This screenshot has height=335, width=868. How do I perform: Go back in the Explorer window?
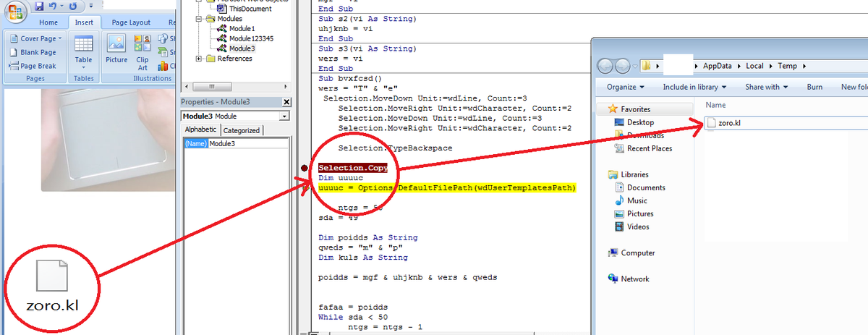605,66
